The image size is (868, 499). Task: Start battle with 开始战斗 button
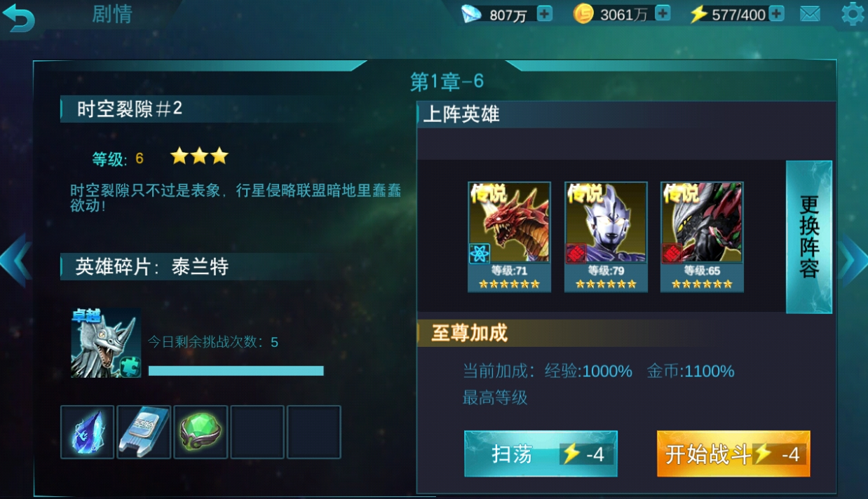[x=733, y=454]
